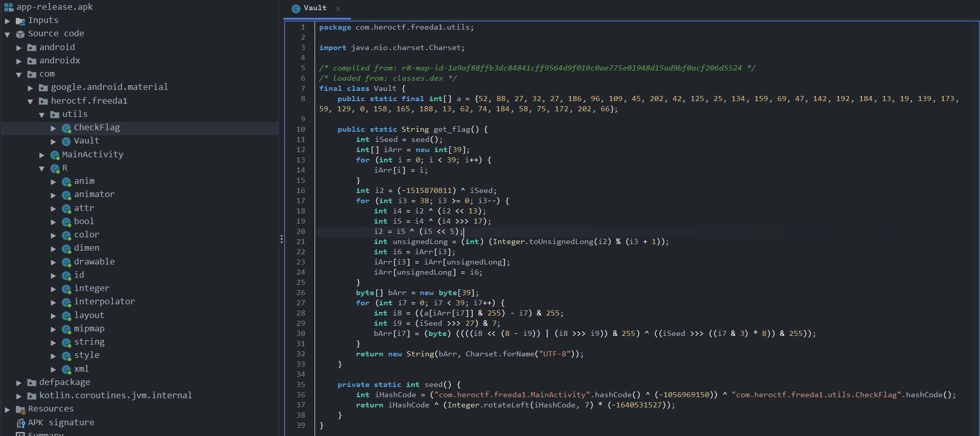Viewport: 980px width, 436px height.
Task: Click the get_flag method name in code
Action: click(452, 129)
